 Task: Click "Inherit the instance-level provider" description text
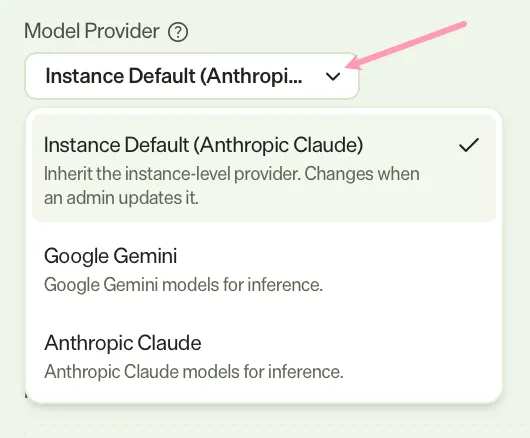172,174
